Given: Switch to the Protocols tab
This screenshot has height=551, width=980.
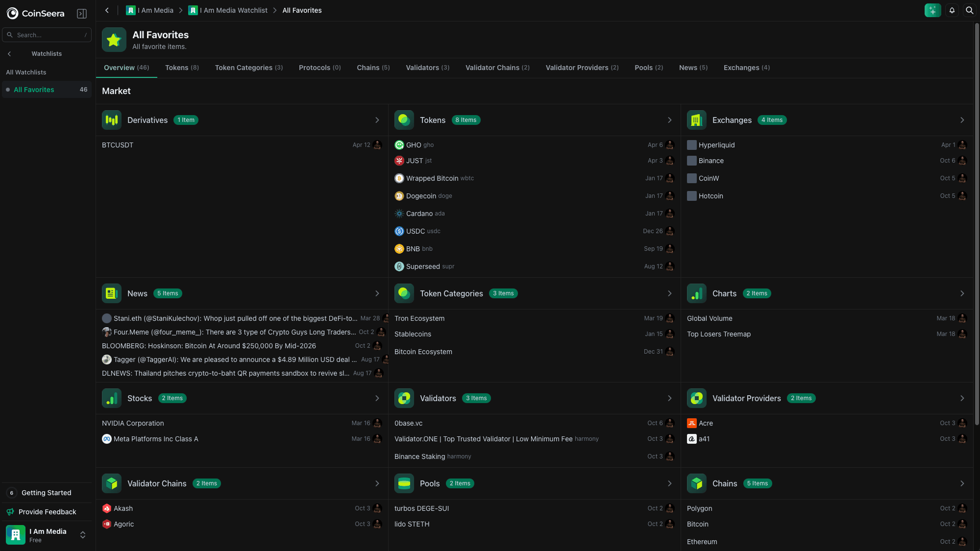Looking at the screenshot, I should point(319,68).
